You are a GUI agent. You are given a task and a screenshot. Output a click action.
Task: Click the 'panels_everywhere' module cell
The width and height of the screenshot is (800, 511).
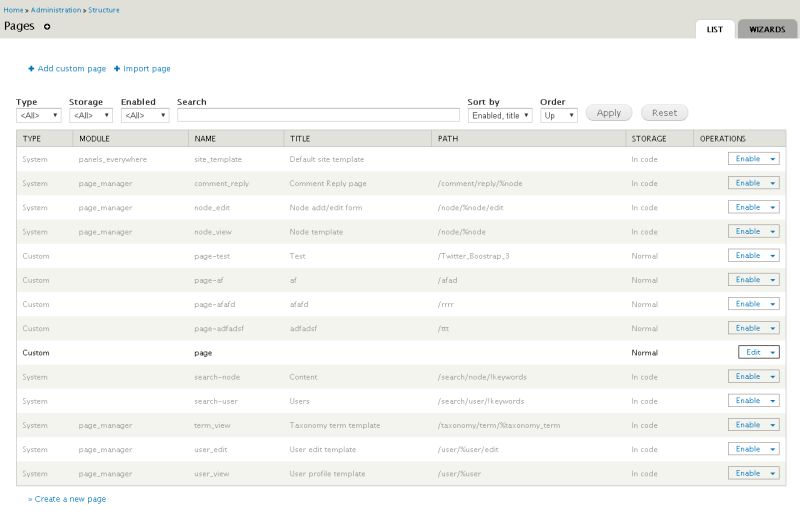[112, 159]
